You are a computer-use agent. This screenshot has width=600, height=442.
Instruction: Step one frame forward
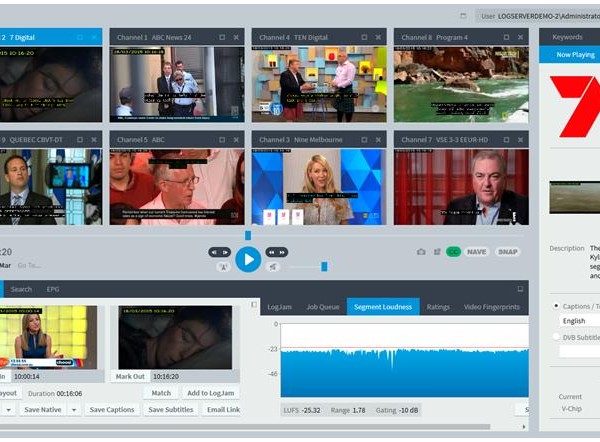[225, 252]
